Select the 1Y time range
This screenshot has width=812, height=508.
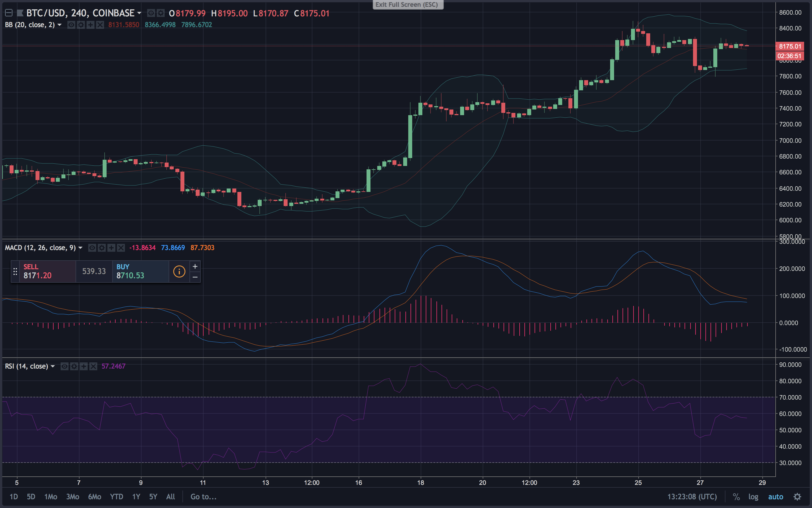coord(136,497)
